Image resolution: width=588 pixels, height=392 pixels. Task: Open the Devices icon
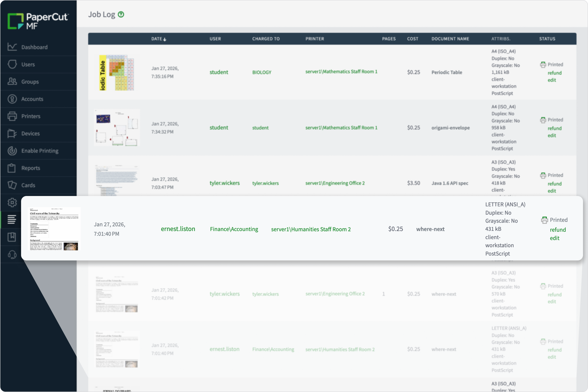pyautogui.click(x=12, y=133)
